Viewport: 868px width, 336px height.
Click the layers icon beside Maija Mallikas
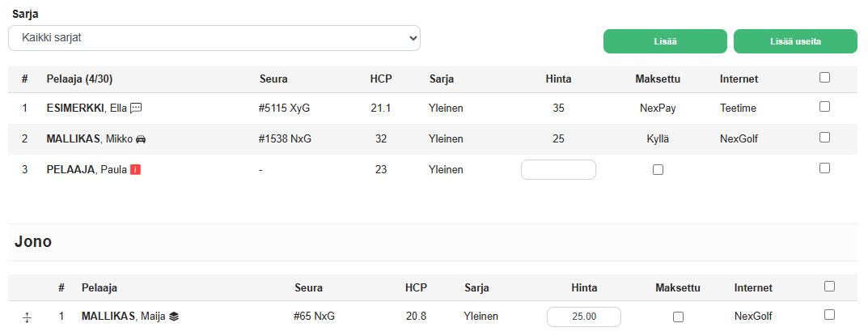174,317
